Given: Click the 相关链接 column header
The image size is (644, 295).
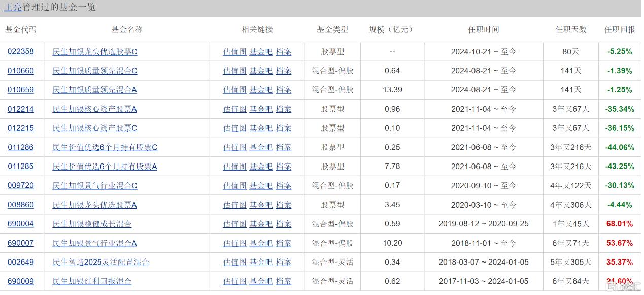Looking at the screenshot, I should [257, 30].
